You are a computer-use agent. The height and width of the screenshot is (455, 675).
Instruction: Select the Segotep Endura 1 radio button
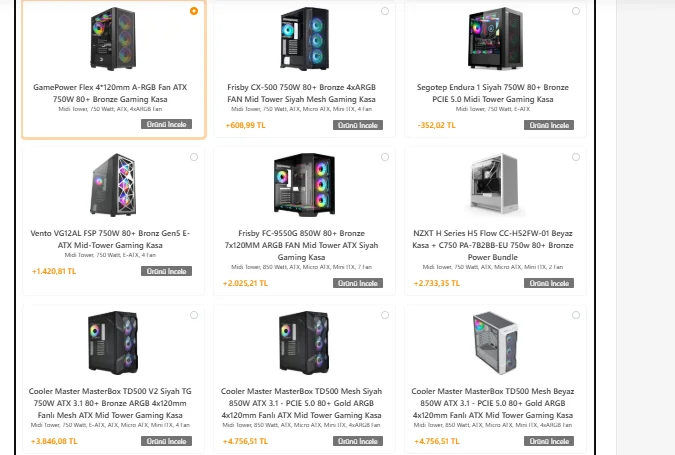576,12
